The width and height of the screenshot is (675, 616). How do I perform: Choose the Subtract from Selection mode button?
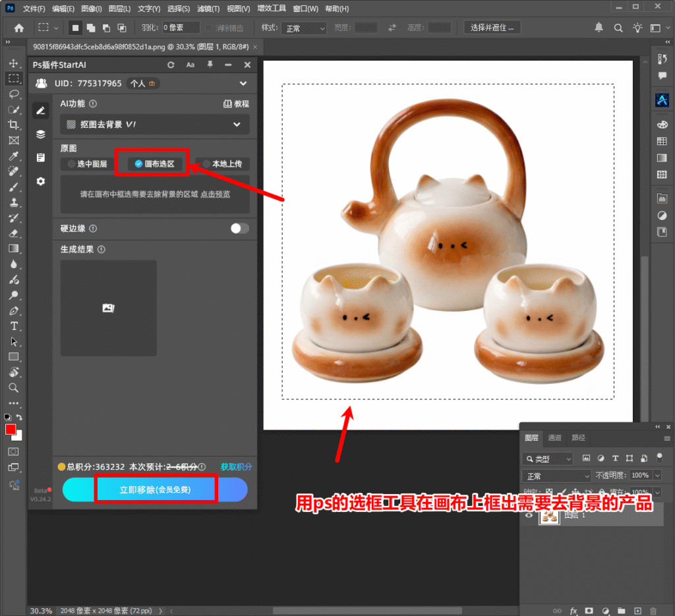click(x=106, y=28)
